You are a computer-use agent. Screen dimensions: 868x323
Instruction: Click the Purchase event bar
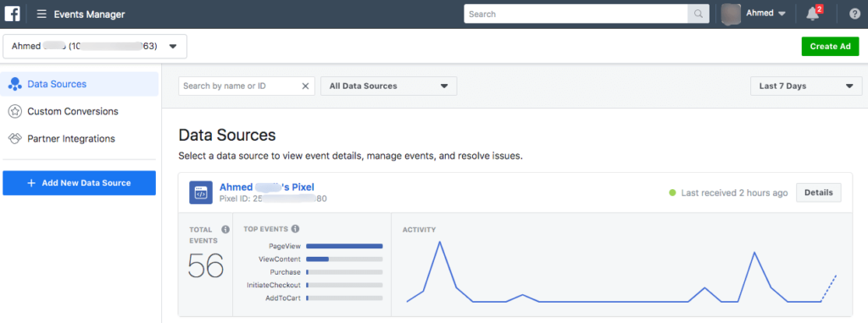[x=344, y=272]
